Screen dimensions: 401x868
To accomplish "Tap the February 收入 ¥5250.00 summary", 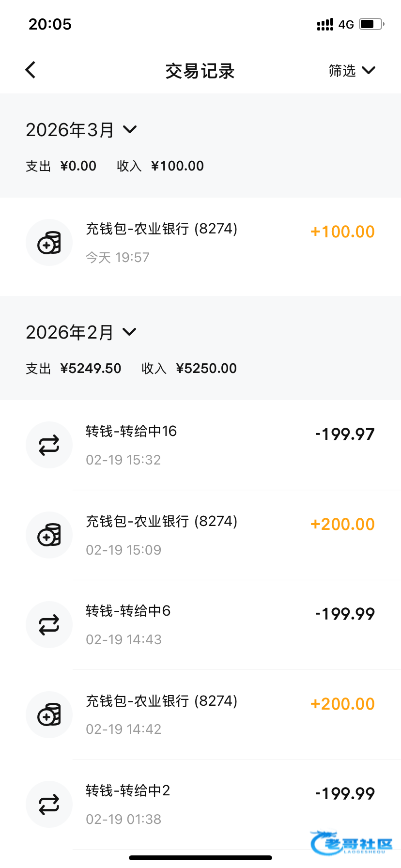I will pyautogui.click(x=189, y=369).
